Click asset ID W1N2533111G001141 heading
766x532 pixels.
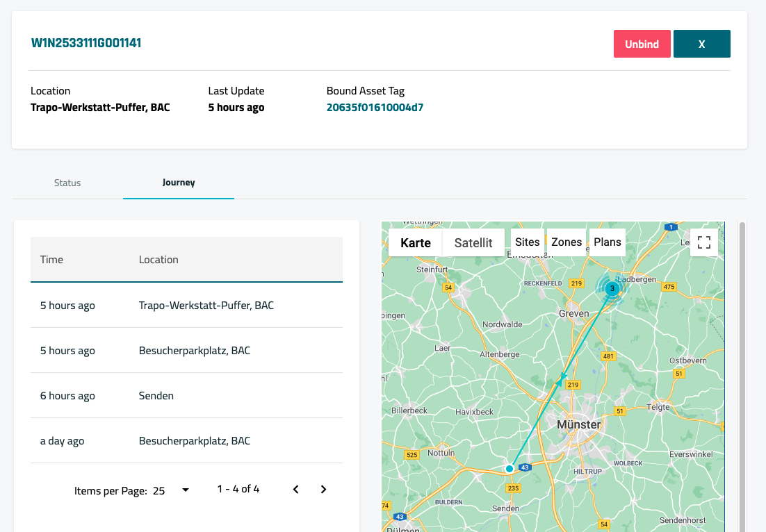(x=86, y=43)
